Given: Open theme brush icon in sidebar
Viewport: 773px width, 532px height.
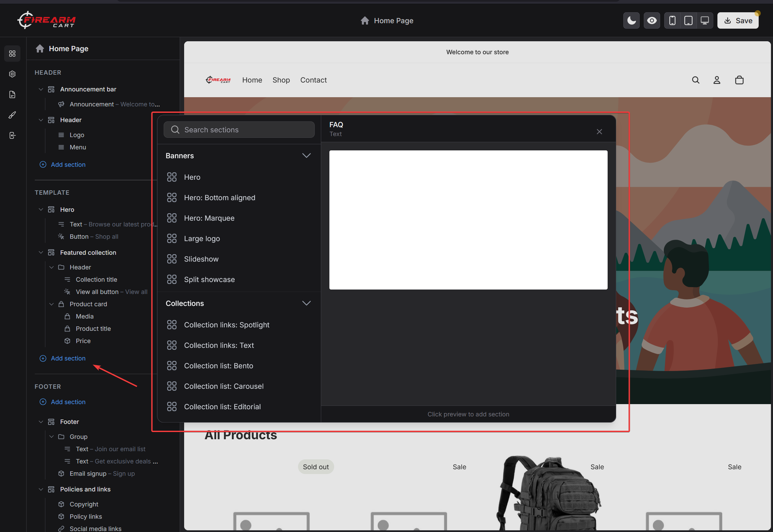Looking at the screenshot, I should (12, 115).
